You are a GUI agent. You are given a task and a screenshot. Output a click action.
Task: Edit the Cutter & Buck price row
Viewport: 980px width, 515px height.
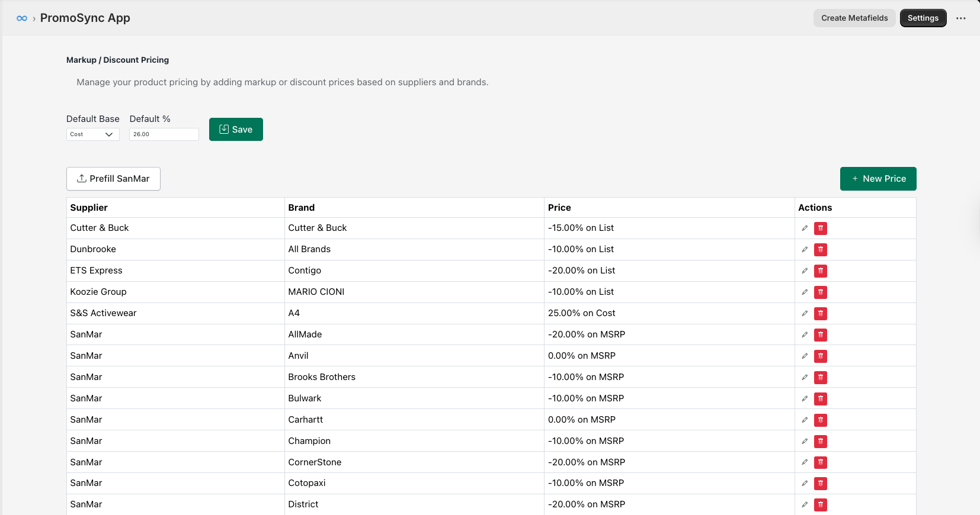805,228
